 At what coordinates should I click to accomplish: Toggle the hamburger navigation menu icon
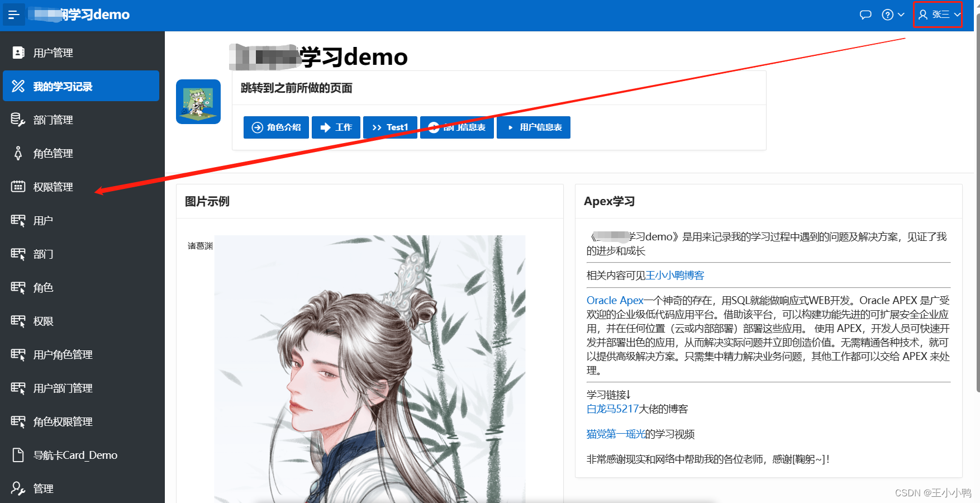(x=14, y=15)
